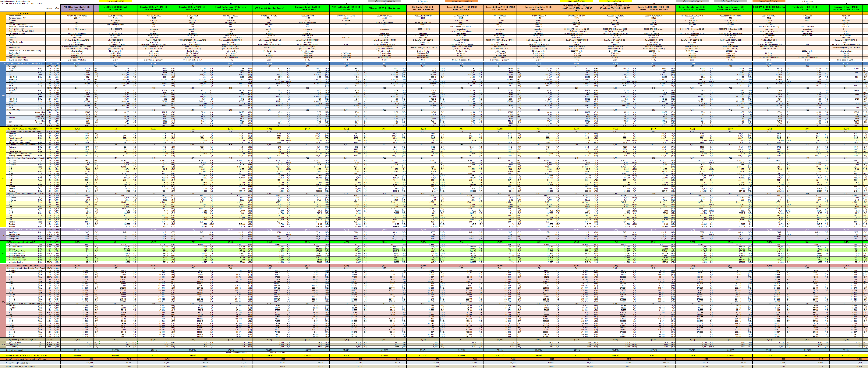Click model cell 'C300-CFDDAC128MAG'

tap(654, 16)
